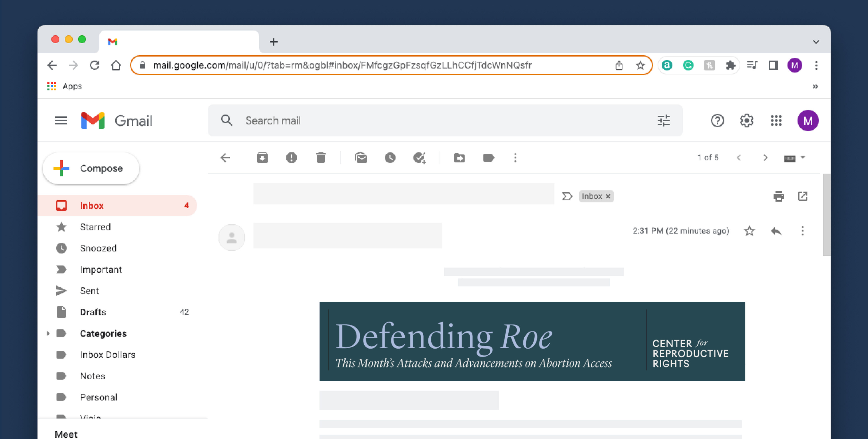
Task: Remove the Inbox label with x
Action: [x=608, y=196]
